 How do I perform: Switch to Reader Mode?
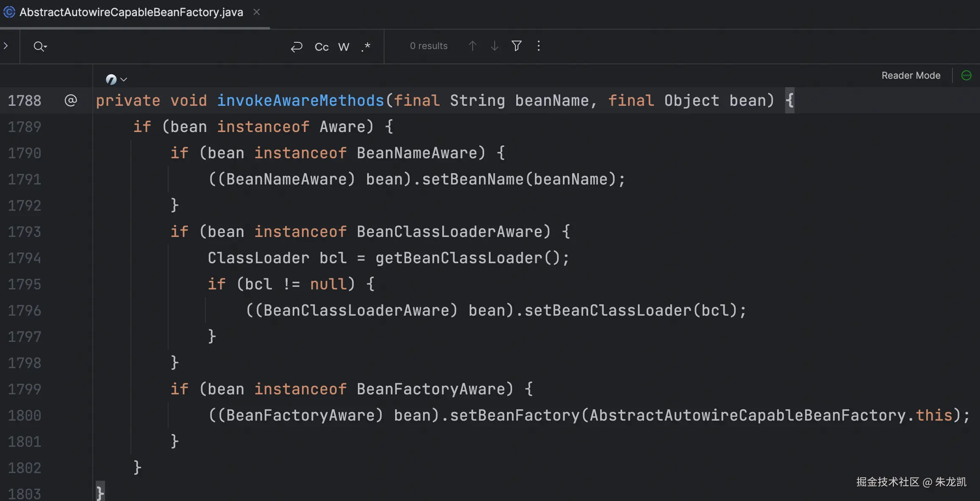(x=911, y=75)
